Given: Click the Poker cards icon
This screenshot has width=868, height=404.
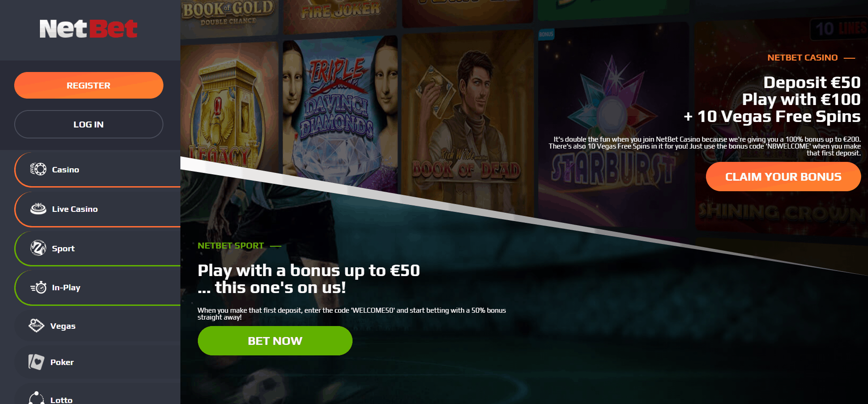Looking at the screenshot, I should 36,362.
